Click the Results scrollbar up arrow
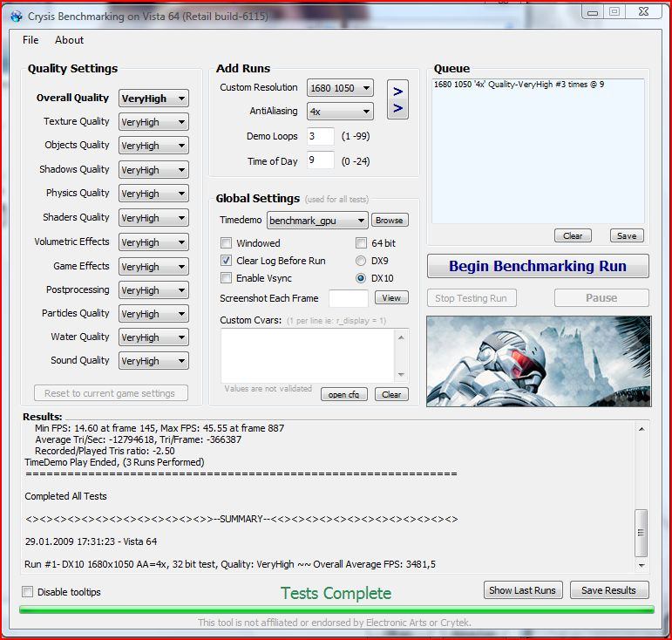 click(x=641, y=429)
